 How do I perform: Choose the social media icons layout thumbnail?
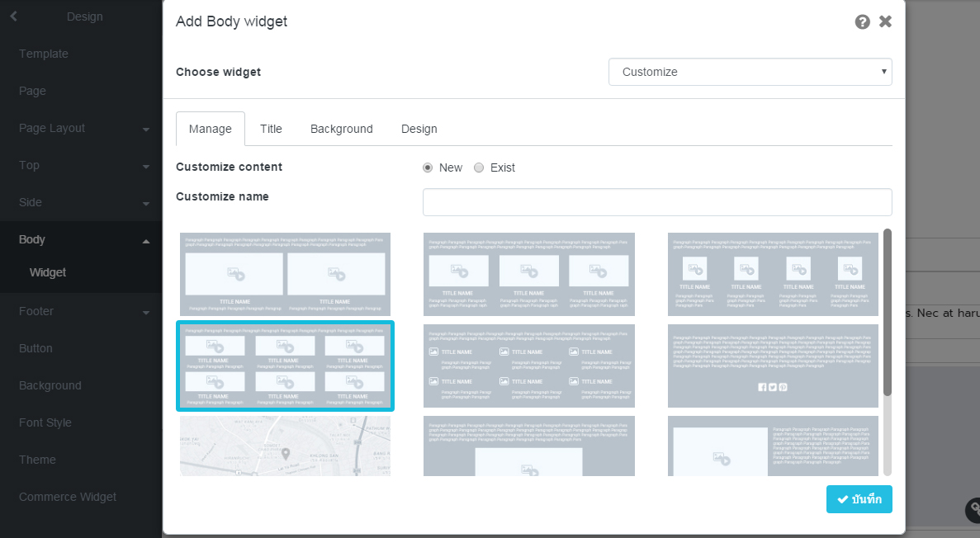pyautogui.click(x=773, y=366)
